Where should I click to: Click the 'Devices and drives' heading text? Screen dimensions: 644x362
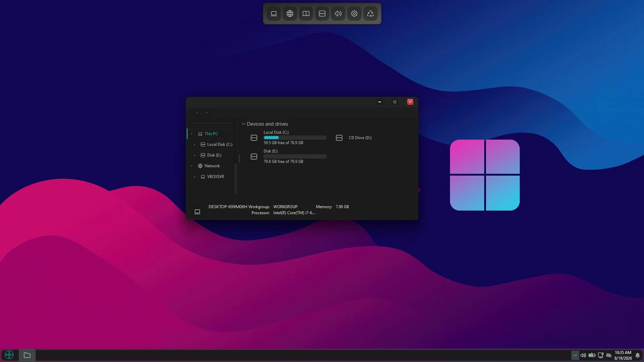(267, 124)
